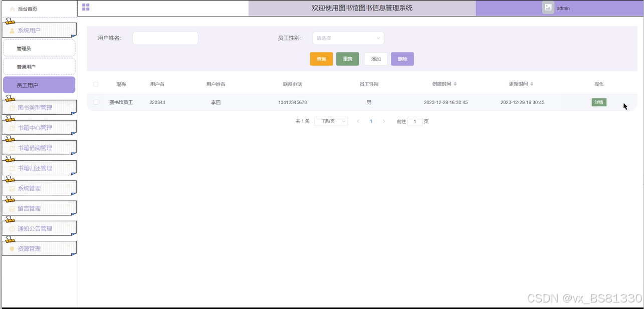This screenshot has height=309, width=644.
Task: Sort by 创建时间 using sort arrows
Action: point(455,84)
